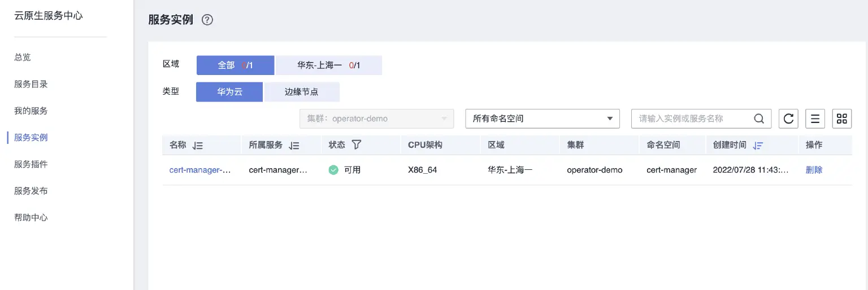This screenshot has width=868, height=290.
Task: Click the refresh icon button
Action: (788, 118)
